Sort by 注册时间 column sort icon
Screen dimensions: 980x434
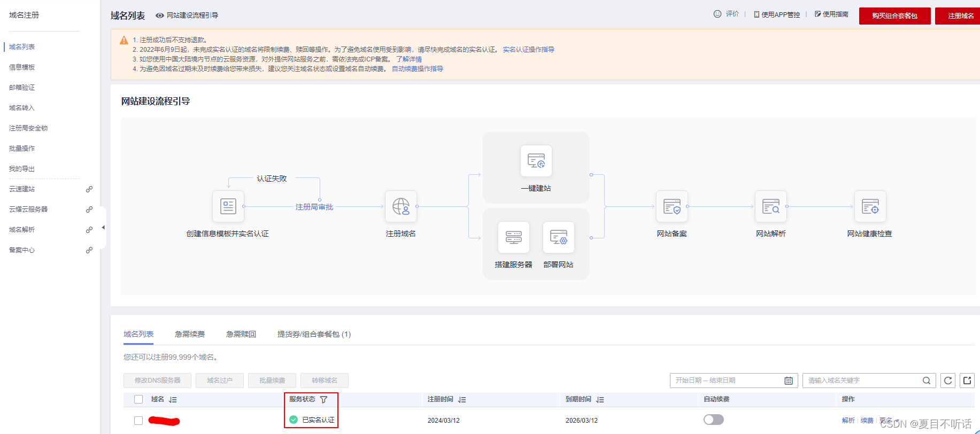tap(462, 400)
